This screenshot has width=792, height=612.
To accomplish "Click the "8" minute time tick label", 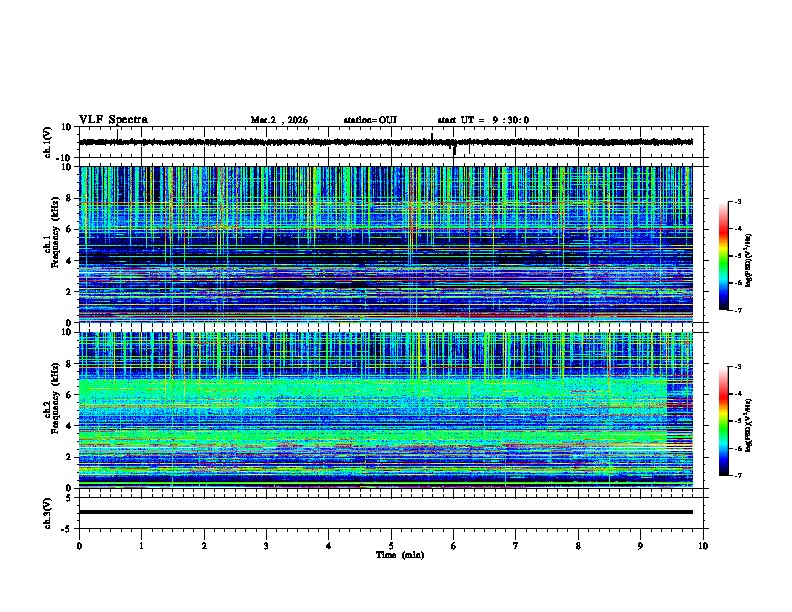I will click(x=578, y=546).
